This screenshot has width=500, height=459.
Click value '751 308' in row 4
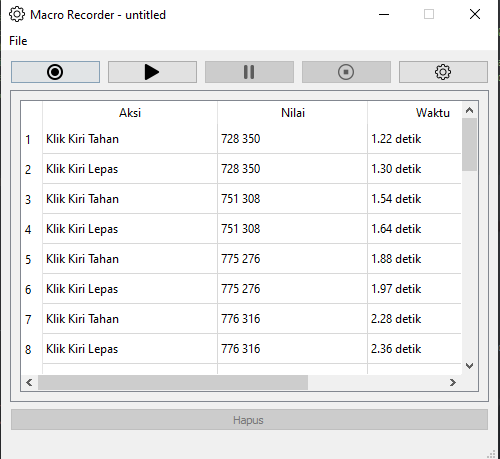(241, 229)
